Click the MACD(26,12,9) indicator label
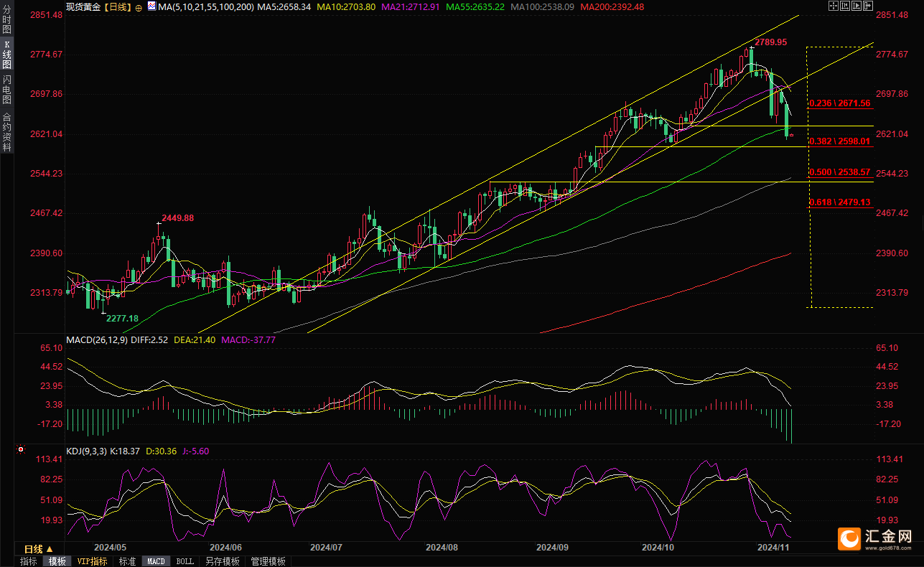The width and height of the screenshot is (924, 567). pyautogui.click(x=97, y=339)
